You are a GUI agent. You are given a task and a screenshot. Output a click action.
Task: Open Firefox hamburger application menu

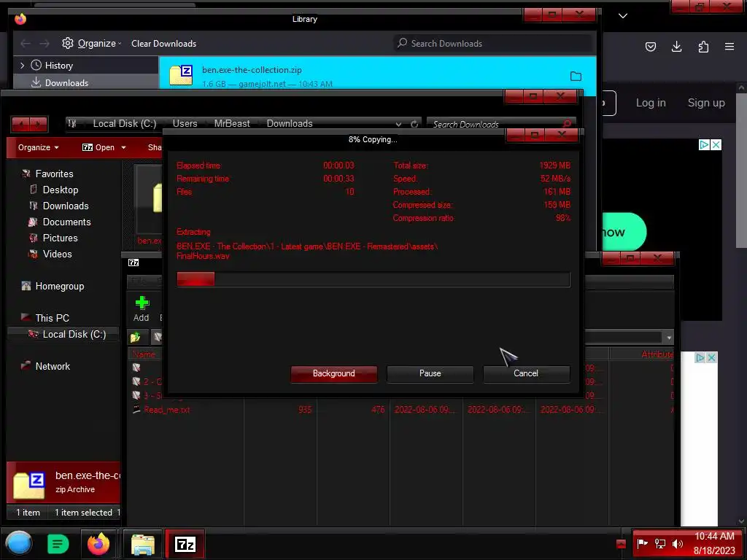pos(729,47)
